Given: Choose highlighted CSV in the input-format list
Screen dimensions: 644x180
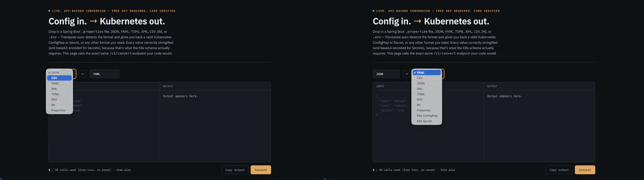Looking at the screenshot, I should point(60,78).
